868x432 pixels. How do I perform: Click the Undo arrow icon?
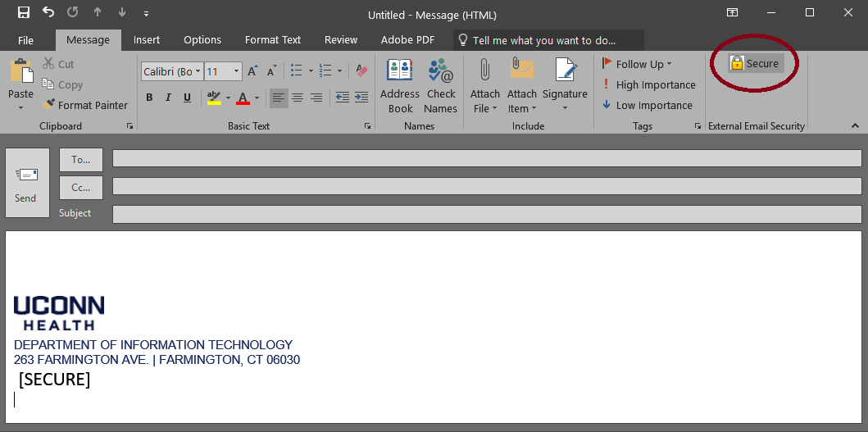click(48, 13)
